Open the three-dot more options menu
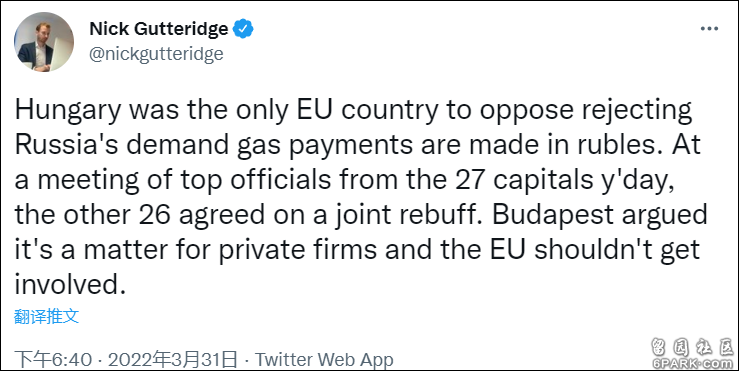Viewport: 739px width, 371px height. pyautogui.click(x=709, y=29)
